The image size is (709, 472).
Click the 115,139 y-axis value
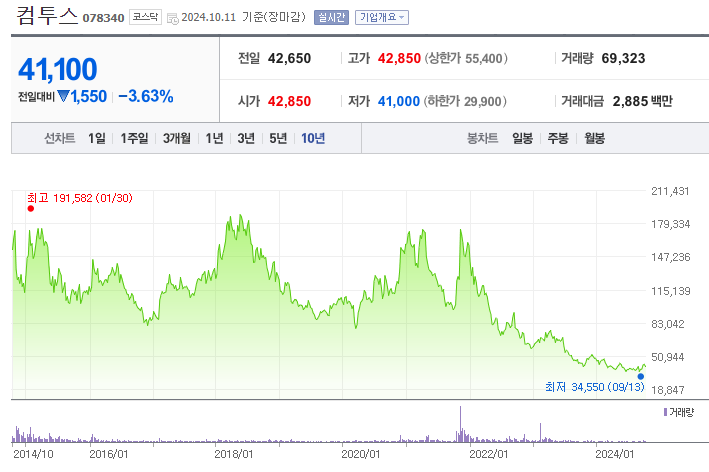(671, 291)
